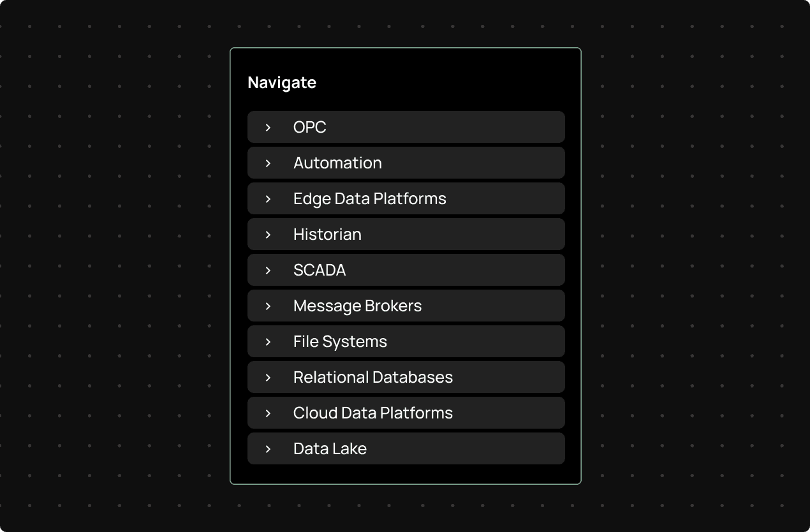This screenshot has width=810, height=532.
Task: Click the Navigate panel heading
Action: 282,82
